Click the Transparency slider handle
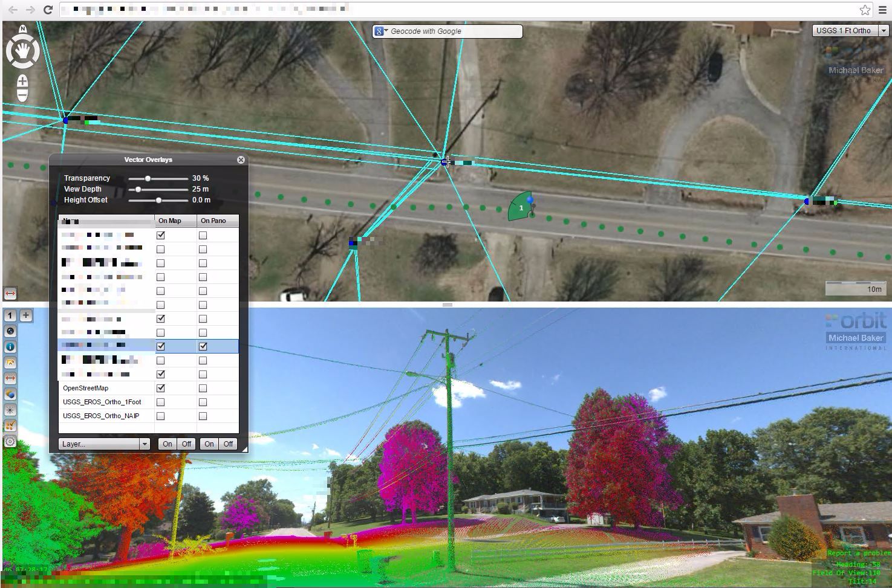Image resolution: width=892 pixels, height=588 pixels. (148, 179)
